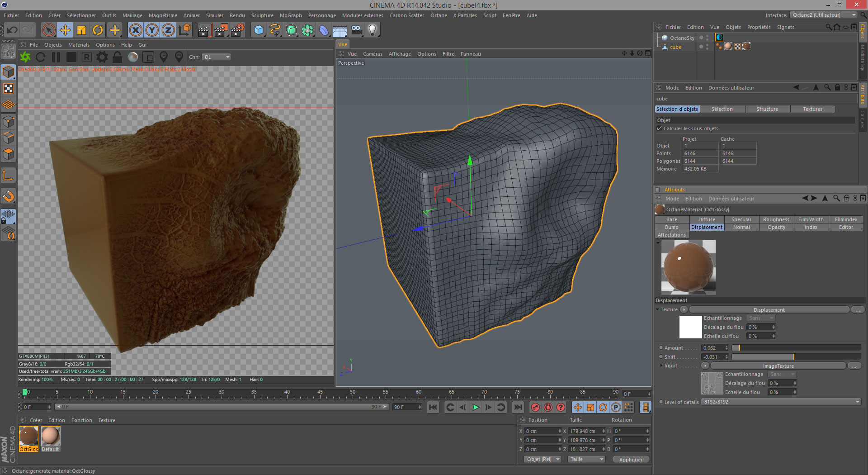Switch to the Roughness material tab

point(776,219)
